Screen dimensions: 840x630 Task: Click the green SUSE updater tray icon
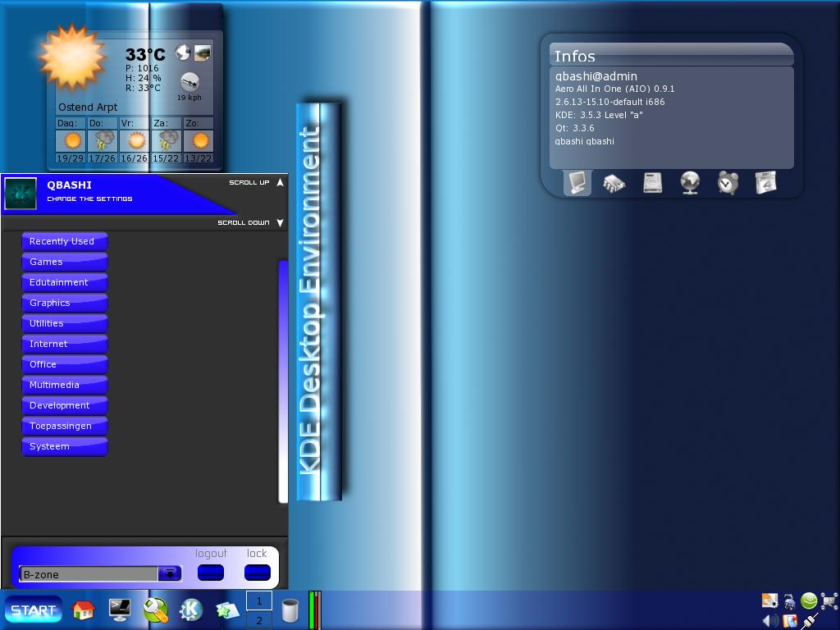[x=809, y=600]
